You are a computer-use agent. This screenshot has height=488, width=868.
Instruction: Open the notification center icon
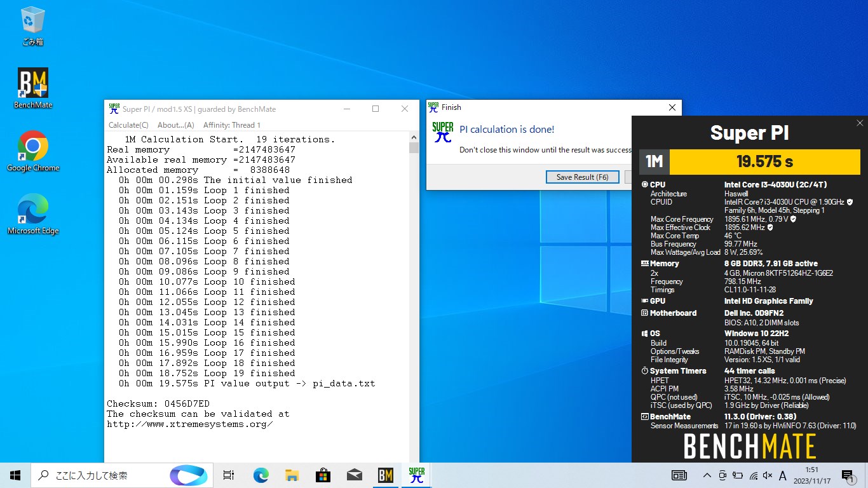pos(848,475)
